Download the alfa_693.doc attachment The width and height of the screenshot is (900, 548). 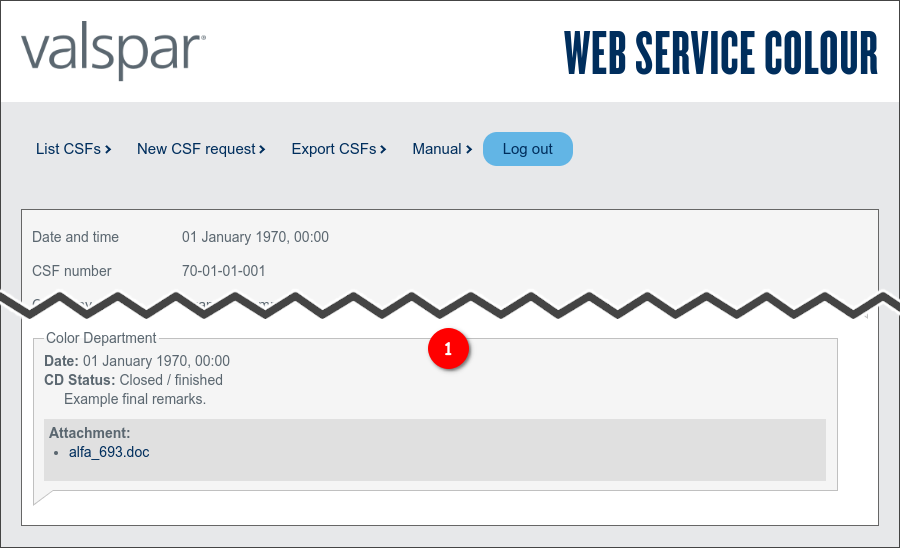109,452
